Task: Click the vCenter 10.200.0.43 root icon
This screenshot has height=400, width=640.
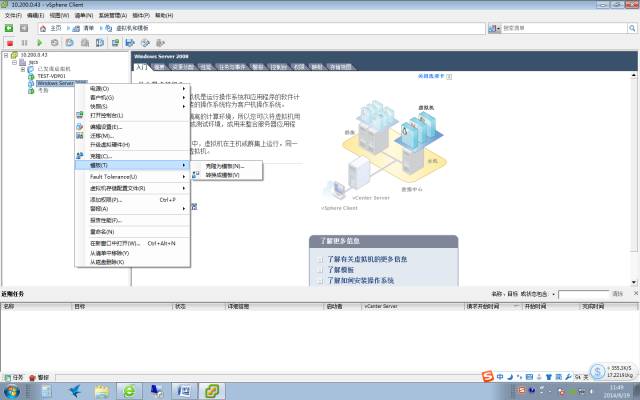Action: [x=15, y=55]
